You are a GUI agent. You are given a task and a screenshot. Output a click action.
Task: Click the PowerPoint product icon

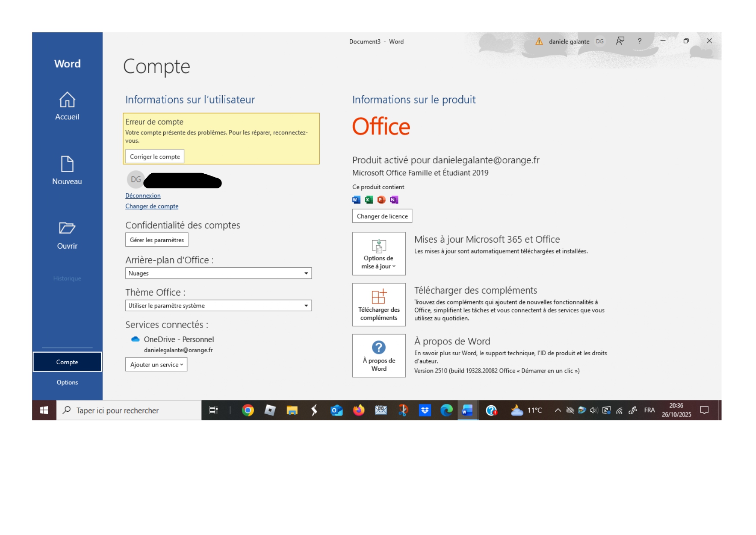coord(381,200)
